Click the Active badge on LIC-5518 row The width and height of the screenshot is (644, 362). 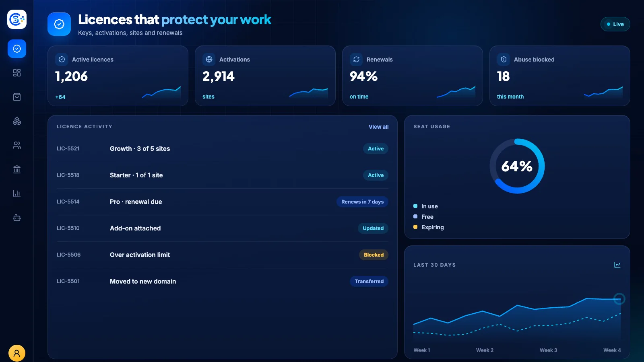point(376,175)
